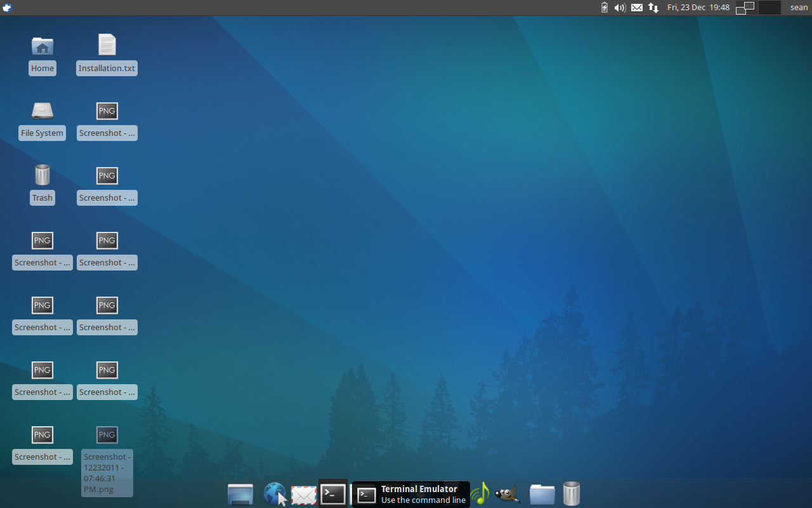Open the Xubuntu applications menu top-left
The height and width of the screenshot is (508, 812).
tap(7, 7)
